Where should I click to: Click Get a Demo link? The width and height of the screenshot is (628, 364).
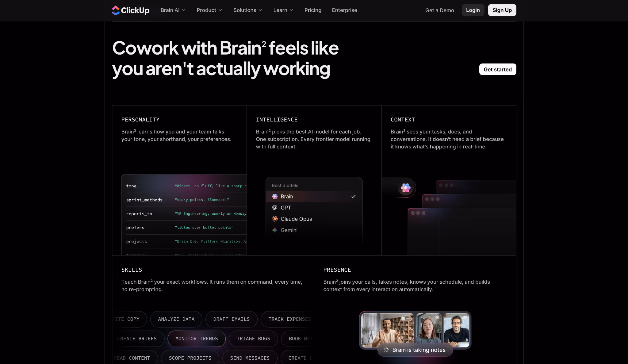(x=439, y=10)
